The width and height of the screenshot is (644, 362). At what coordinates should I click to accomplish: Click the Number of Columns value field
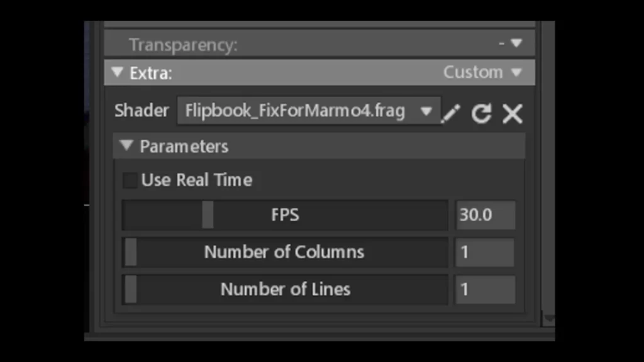pyautogui.click(x=485, y=253)
